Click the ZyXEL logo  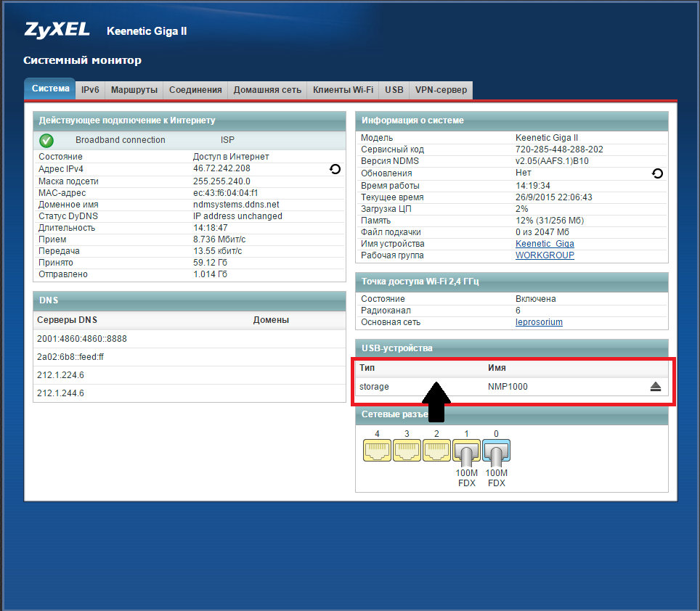point(57,30)
